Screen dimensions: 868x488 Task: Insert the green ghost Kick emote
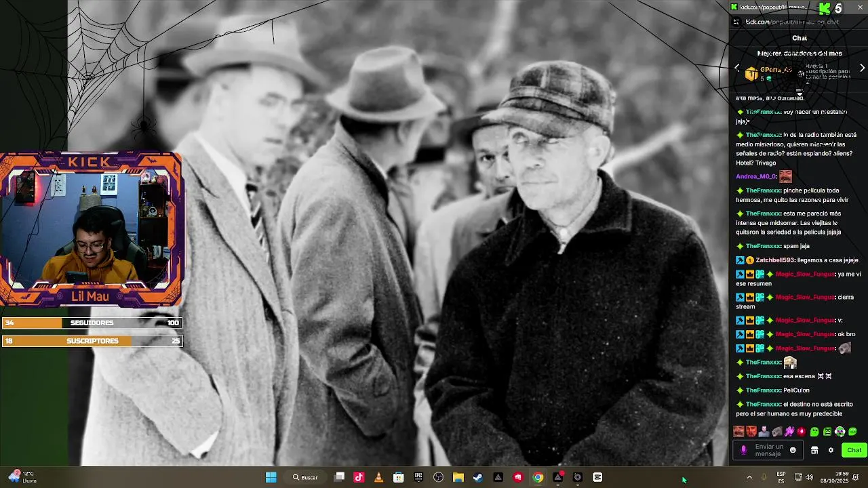[x=814, y=432]
